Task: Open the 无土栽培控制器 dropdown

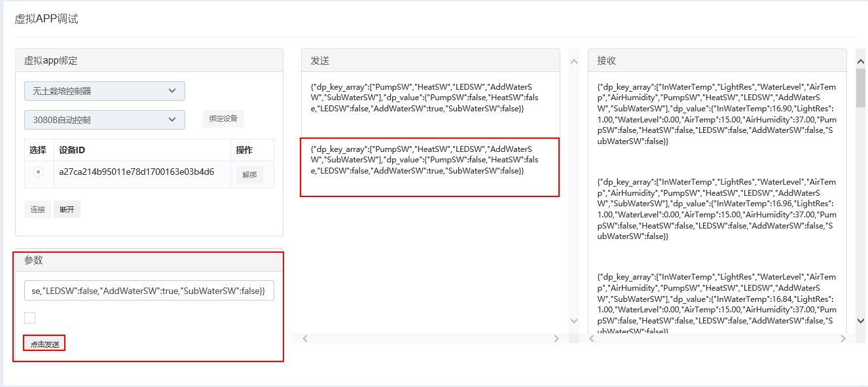Action: 105,91
